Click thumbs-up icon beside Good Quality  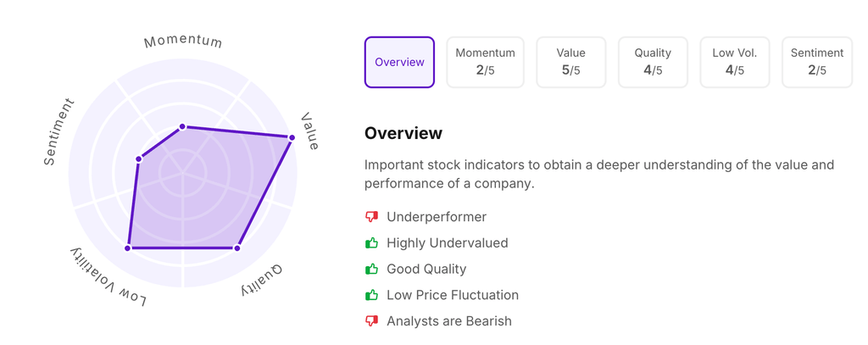tap(371, 269)
